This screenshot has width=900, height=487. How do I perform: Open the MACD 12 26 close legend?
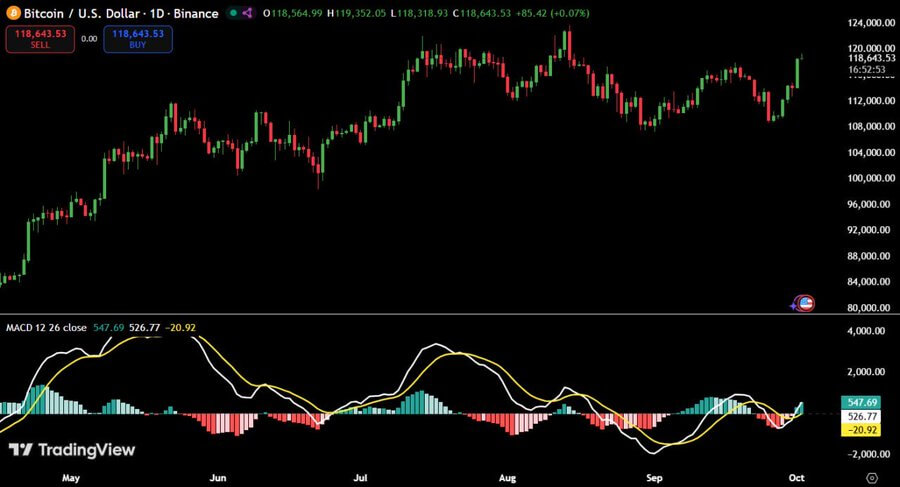[45, 327]
